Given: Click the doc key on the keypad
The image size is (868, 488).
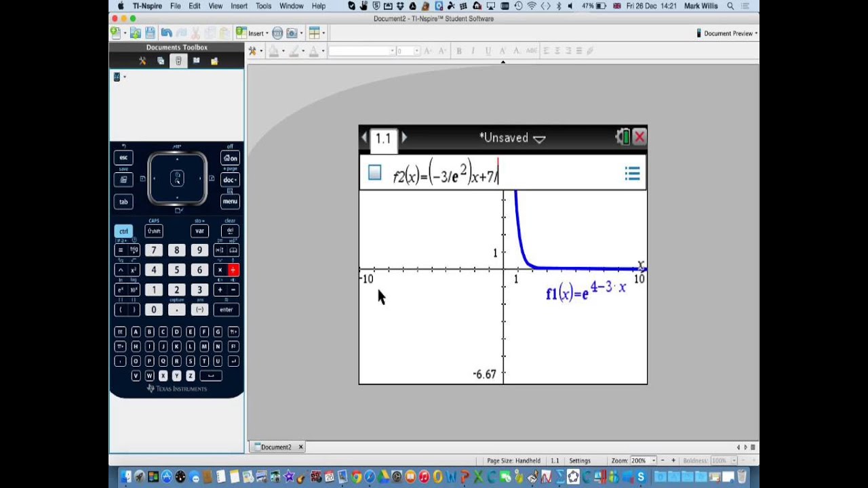Looking at the screenshot, I should click(230, 180).
